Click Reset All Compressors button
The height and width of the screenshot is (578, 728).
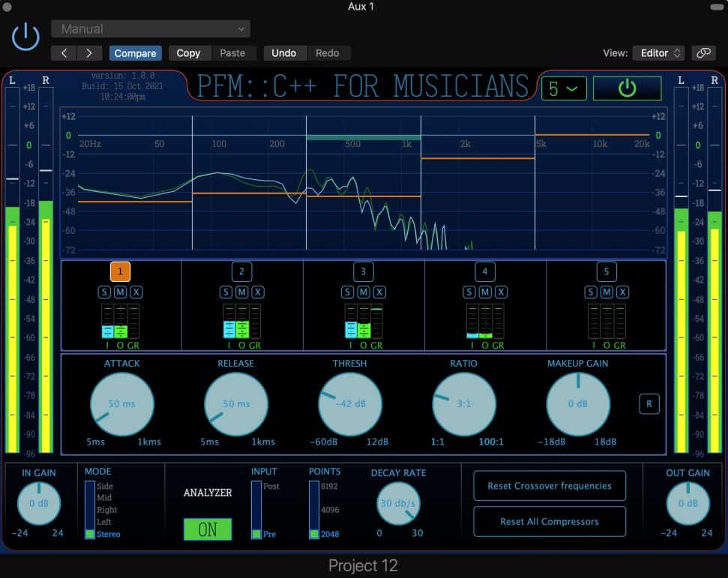pos(549,522)
